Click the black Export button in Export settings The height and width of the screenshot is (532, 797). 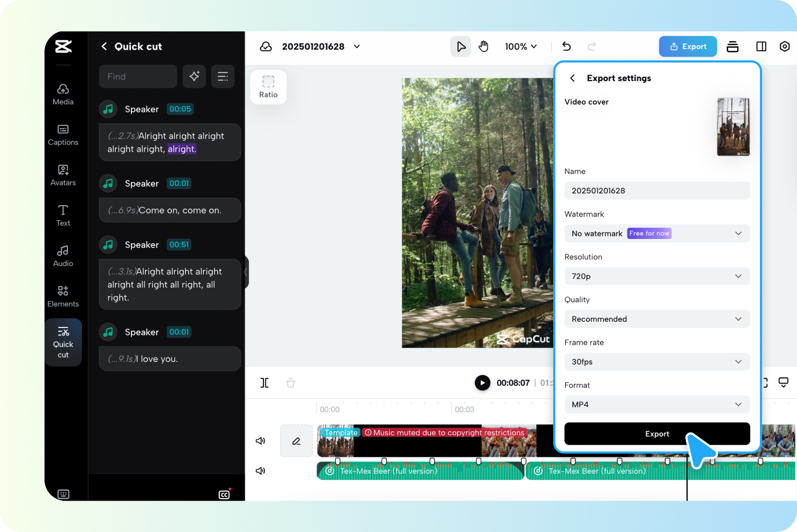click(657, 434)
